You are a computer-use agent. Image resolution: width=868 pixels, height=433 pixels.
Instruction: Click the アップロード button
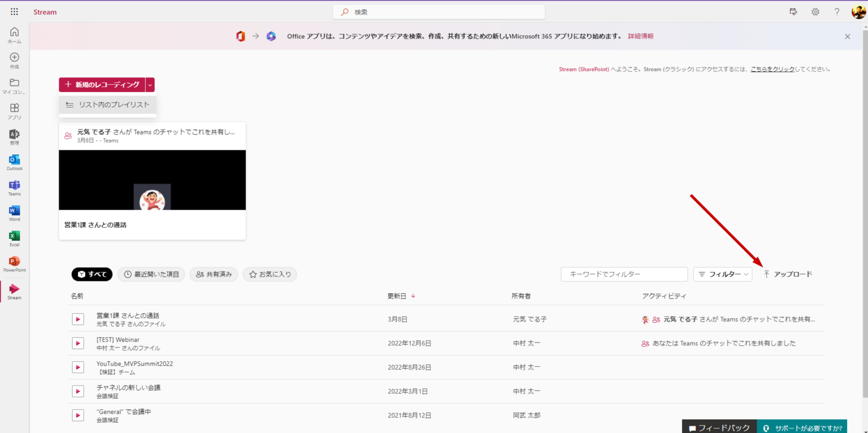787,274
